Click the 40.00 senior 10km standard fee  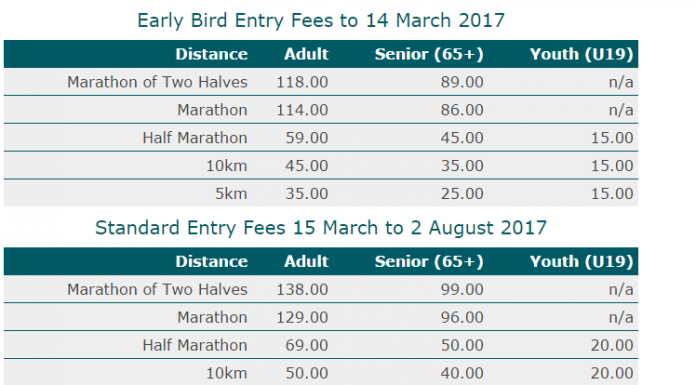(x=462, y=373)
